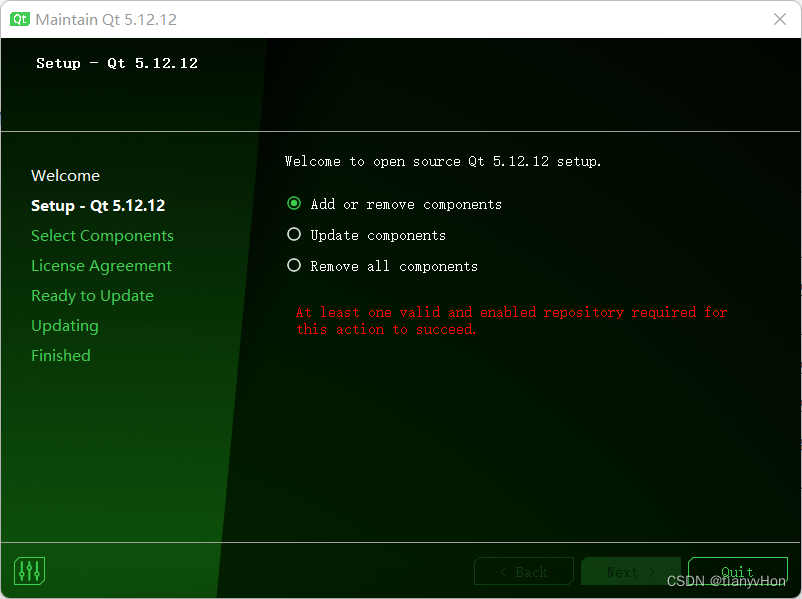Image resolution: width=802 pixels, height=599 pixels.
Task: Click Ready to Update sidebar step
Action: (x=93, y=296)
